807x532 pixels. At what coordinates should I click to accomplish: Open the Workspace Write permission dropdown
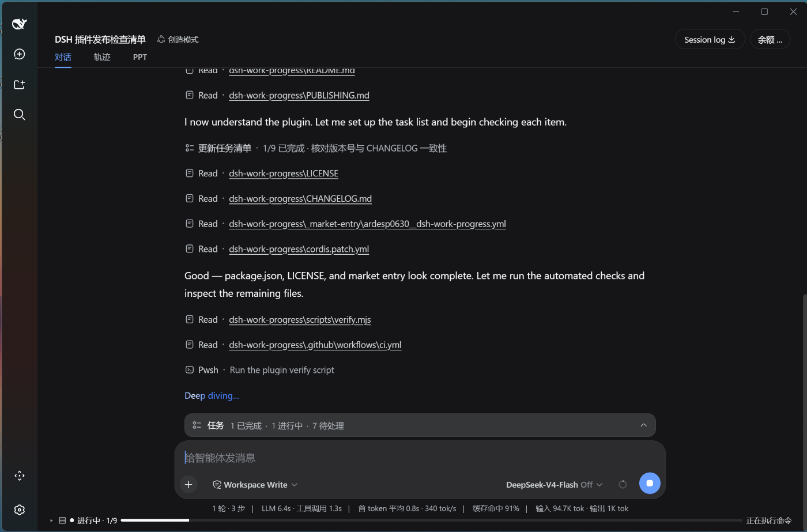(255, 485)
